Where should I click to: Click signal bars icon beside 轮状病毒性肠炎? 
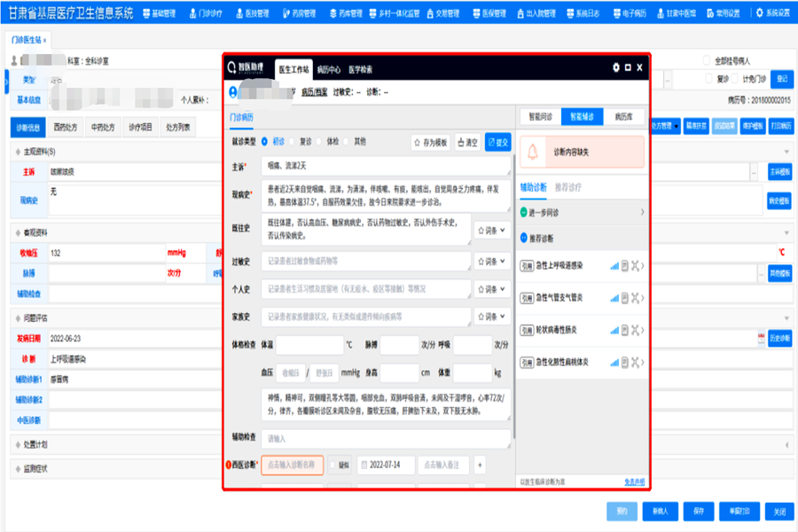click(614, 330)
